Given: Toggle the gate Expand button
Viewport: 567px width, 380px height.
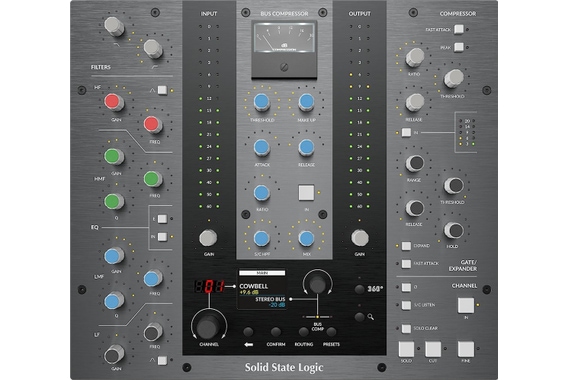Looking at the screenshot, I should 406,246.
